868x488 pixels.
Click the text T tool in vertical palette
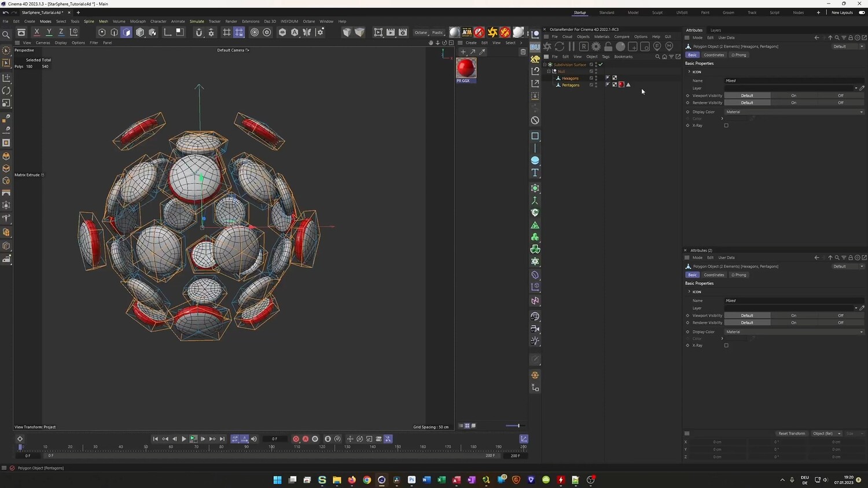click(535, 173)
